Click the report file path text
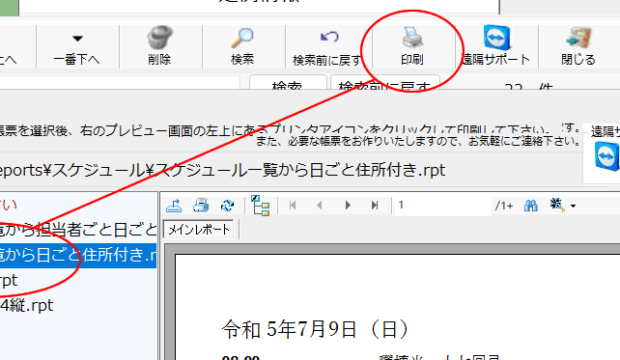 [x=223, y=170]
